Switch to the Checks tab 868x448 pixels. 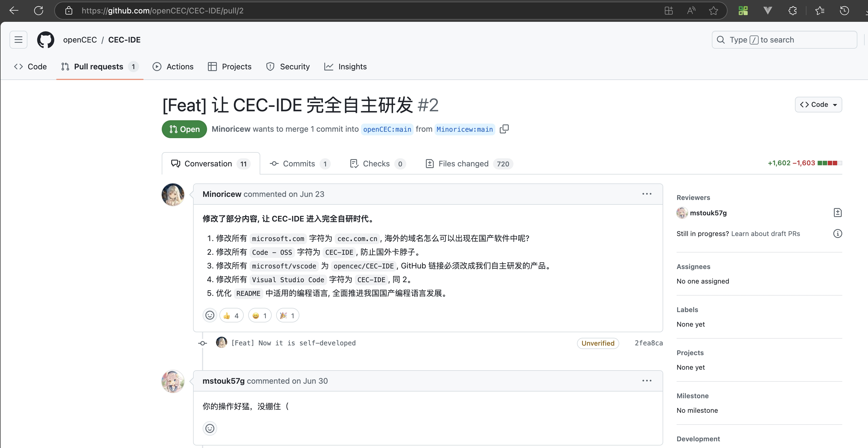click(378, 164)
